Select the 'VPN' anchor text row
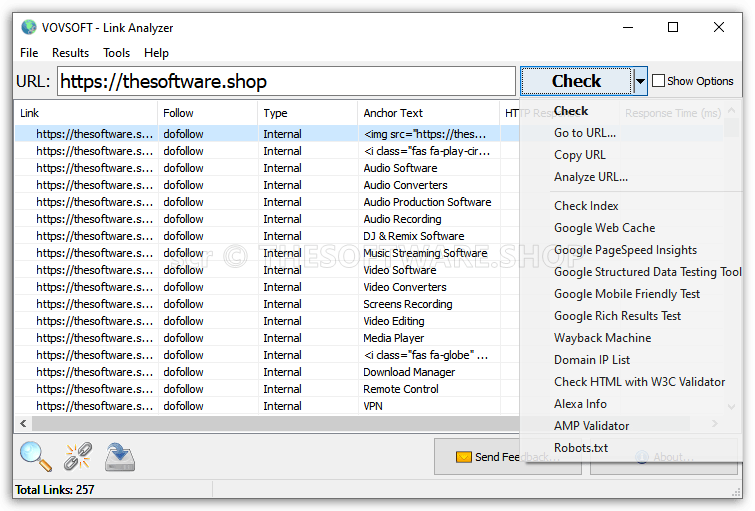Screen dimensions: 755x511 click(x=267, y=406)
